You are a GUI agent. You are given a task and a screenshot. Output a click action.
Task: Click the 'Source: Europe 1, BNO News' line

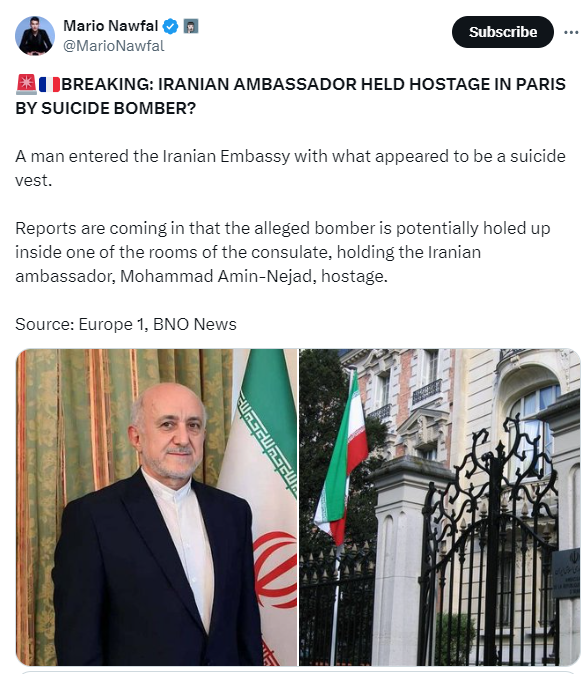(126, 324)
